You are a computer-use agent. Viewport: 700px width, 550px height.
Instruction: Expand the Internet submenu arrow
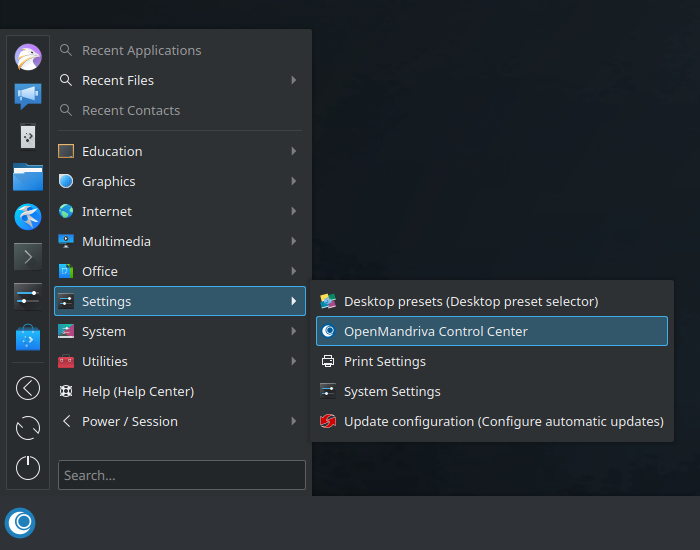(x=293, y=211)
